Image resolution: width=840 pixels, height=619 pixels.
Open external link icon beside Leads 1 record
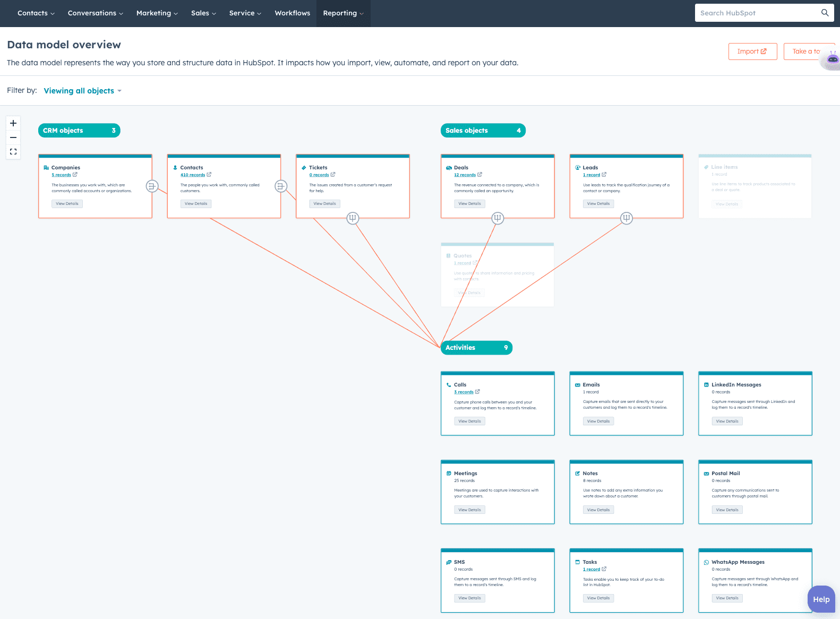click(x=604, y=175)
